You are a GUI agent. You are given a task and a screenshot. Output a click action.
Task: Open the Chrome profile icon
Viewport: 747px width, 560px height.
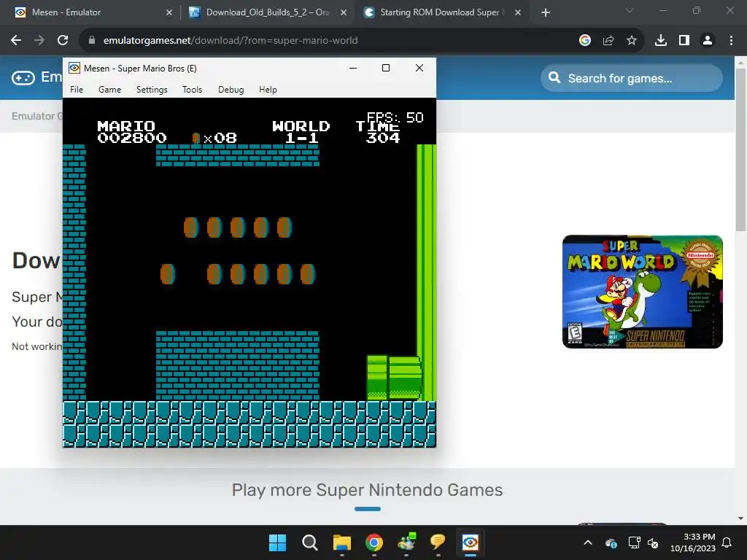[x=708, y=41]
